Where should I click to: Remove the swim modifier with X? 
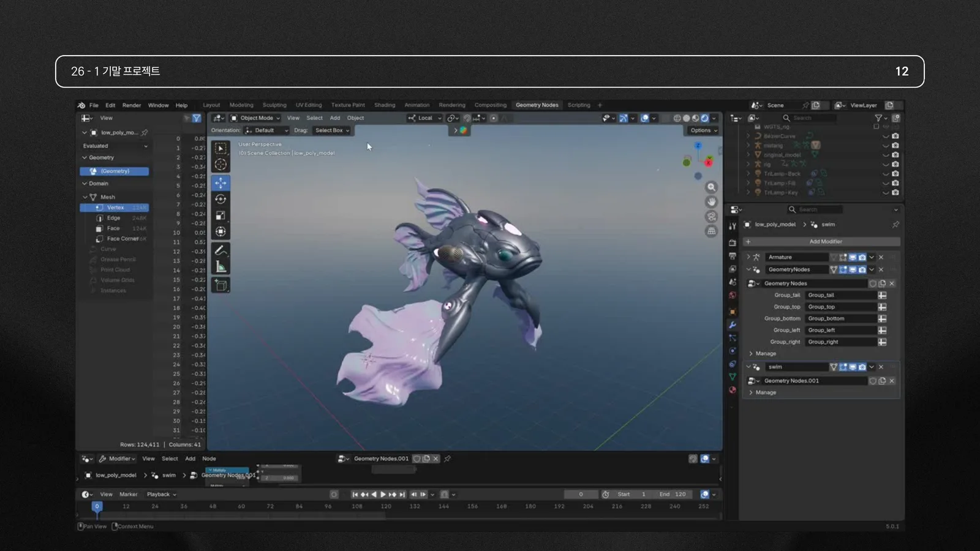click(x=881, y=367)
